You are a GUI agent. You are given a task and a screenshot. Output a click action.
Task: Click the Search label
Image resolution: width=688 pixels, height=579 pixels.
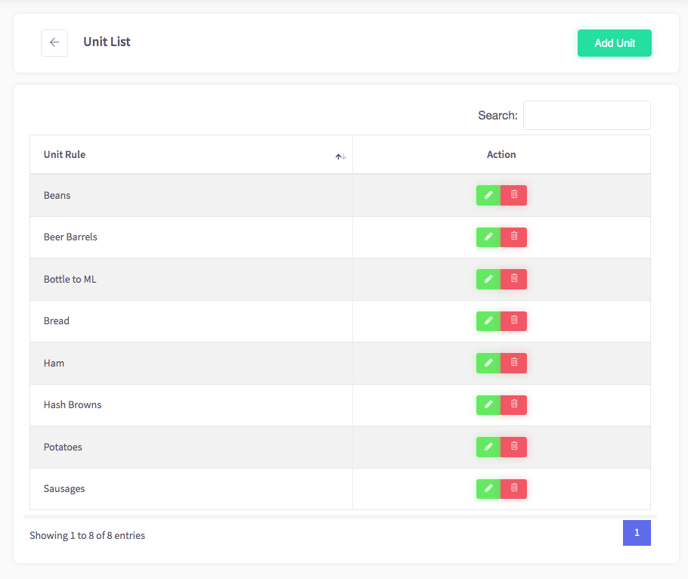(x=498, y=115)
